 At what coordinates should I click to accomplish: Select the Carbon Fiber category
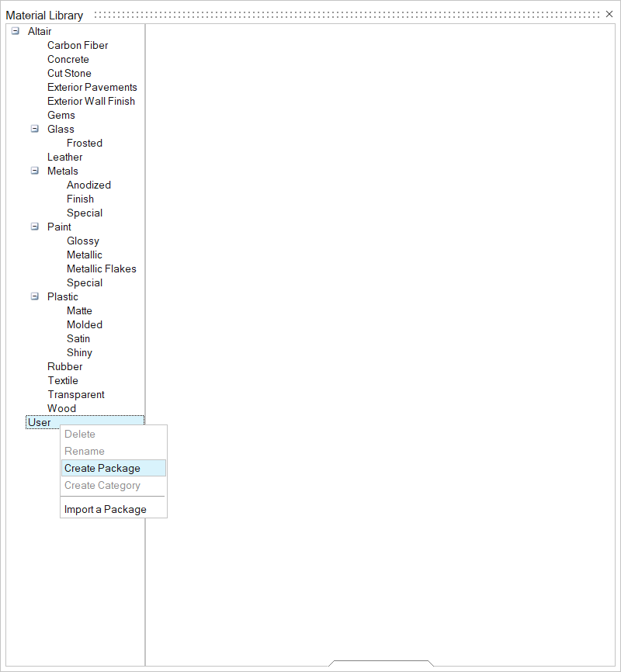point(78,45)
